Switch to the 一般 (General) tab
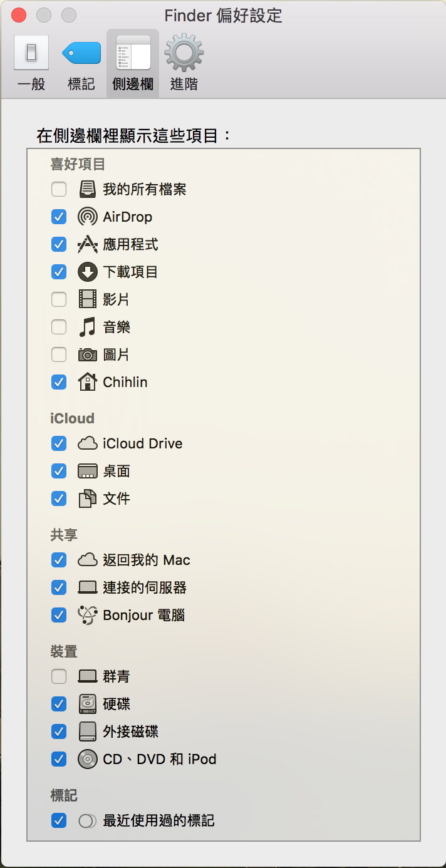The height and width of the screenshot is (868, 446). click(x=31, y=64)
